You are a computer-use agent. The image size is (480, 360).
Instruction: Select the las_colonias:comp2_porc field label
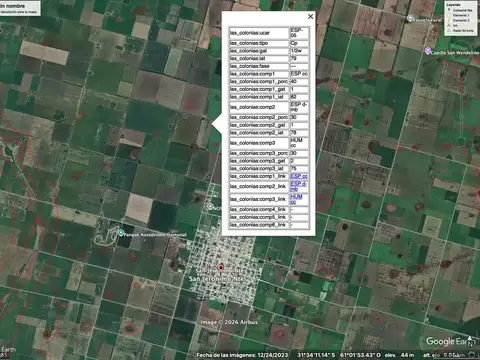(x=259, y=117)
